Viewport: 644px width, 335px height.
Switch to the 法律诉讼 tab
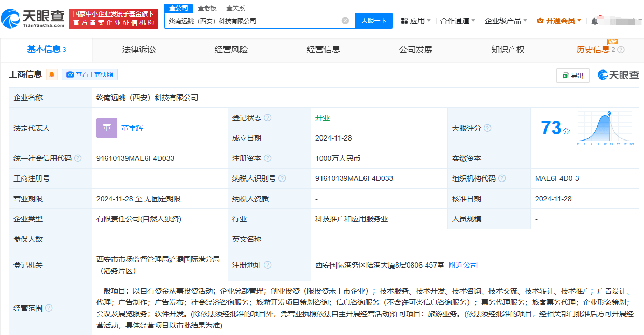pyautogui.click(x=138, y=49)
